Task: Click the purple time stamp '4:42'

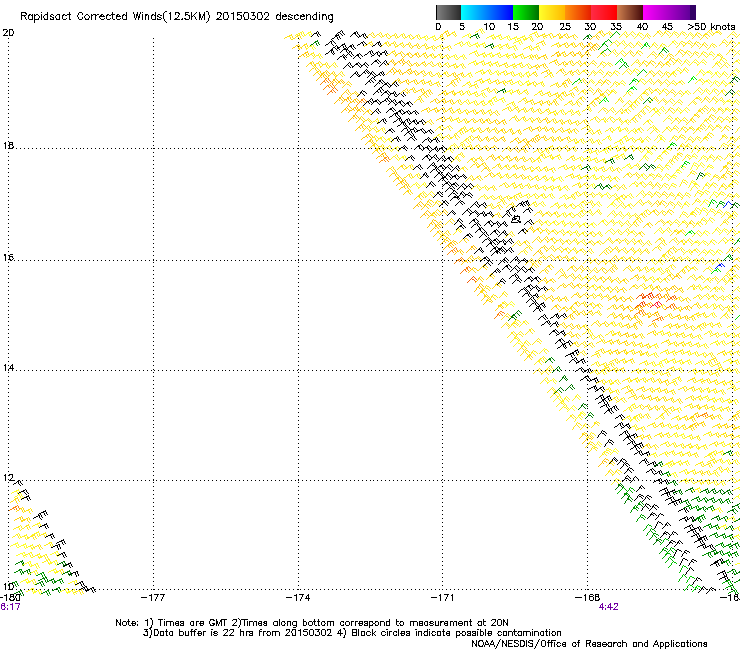Action: tap(608, 607)
